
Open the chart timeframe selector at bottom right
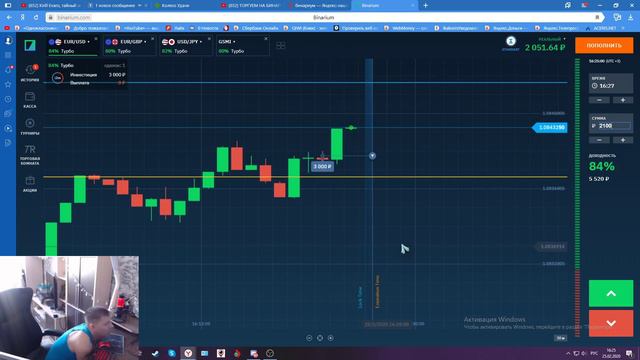point(561,338)
